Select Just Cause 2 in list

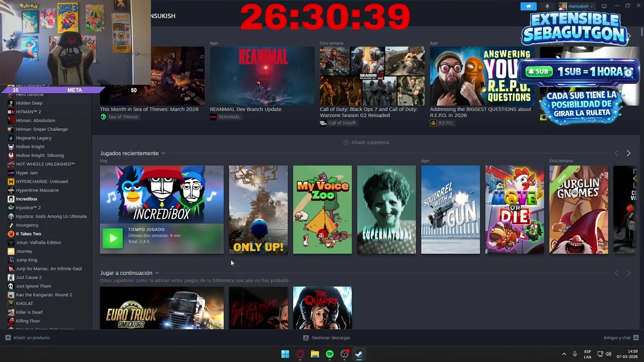point(29,278)
